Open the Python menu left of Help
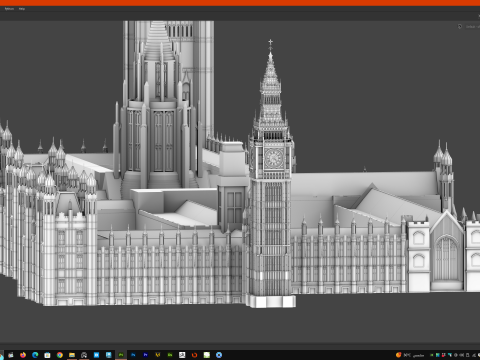Image resolution: width=480 pixels, height=360 pixels. (9, 9)
